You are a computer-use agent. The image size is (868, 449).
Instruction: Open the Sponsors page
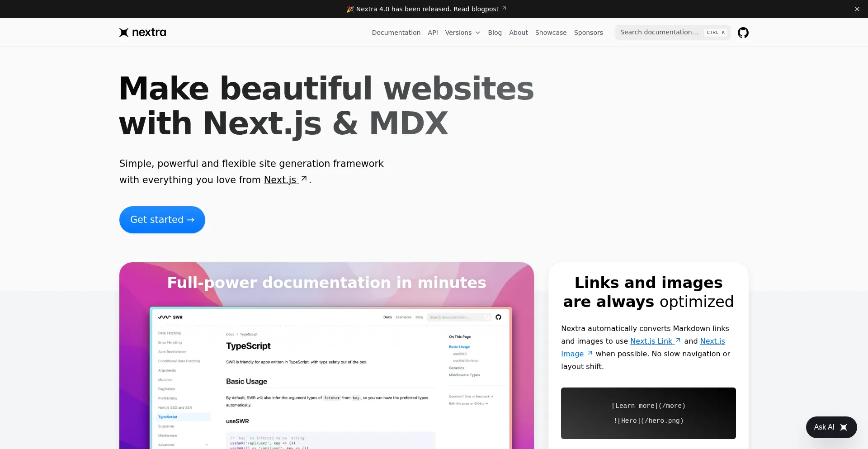coord(588,33)
